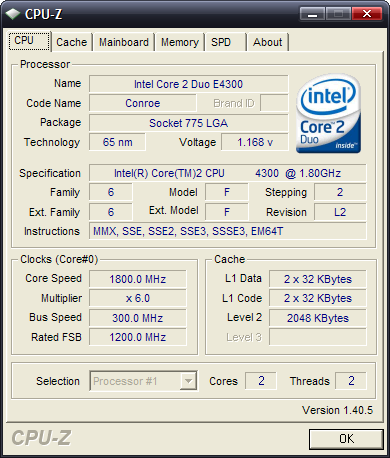The width and height of the screenshot is (390, 458).
Task: Click the Core Speed value 1800.0 MHz
Action: tap(137, 279)
